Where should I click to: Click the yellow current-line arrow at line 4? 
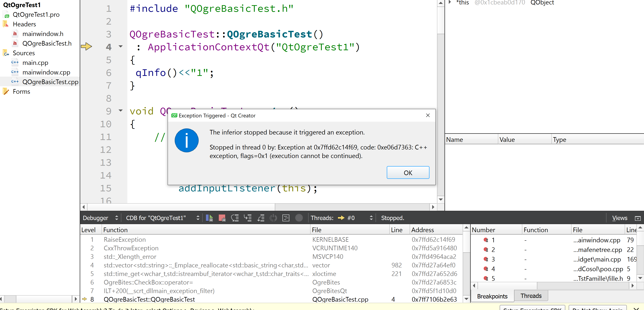[86, 46]
